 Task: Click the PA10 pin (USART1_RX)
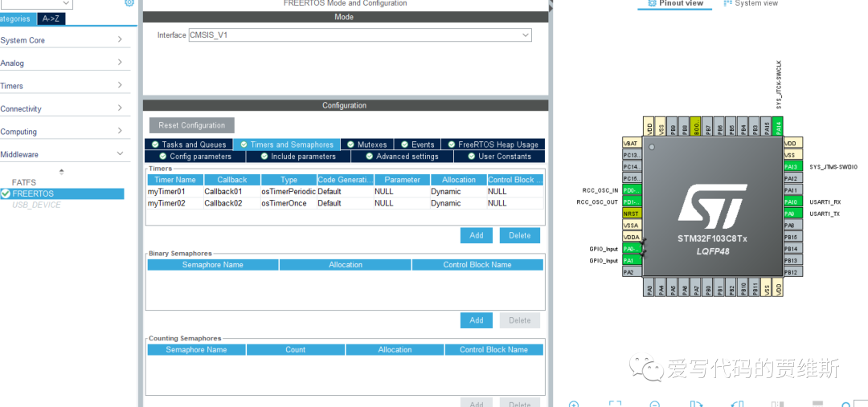793,201
